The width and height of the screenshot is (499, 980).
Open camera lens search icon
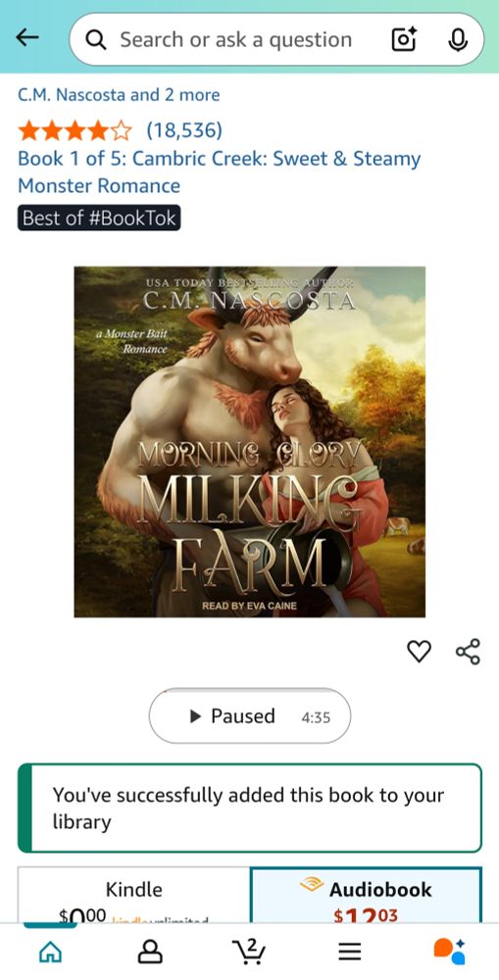pyautogui.click(x=404, y=39)
